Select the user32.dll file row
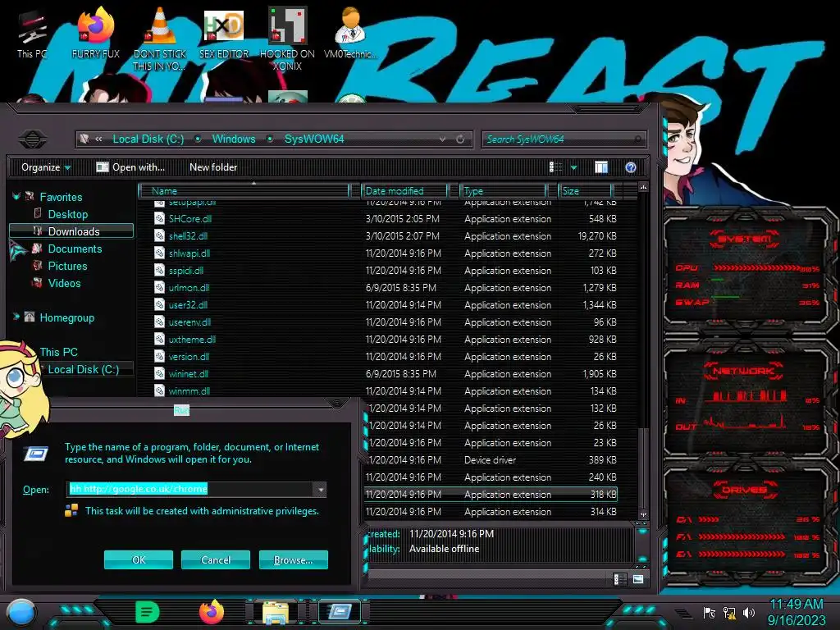 click(x=385, y=305)
